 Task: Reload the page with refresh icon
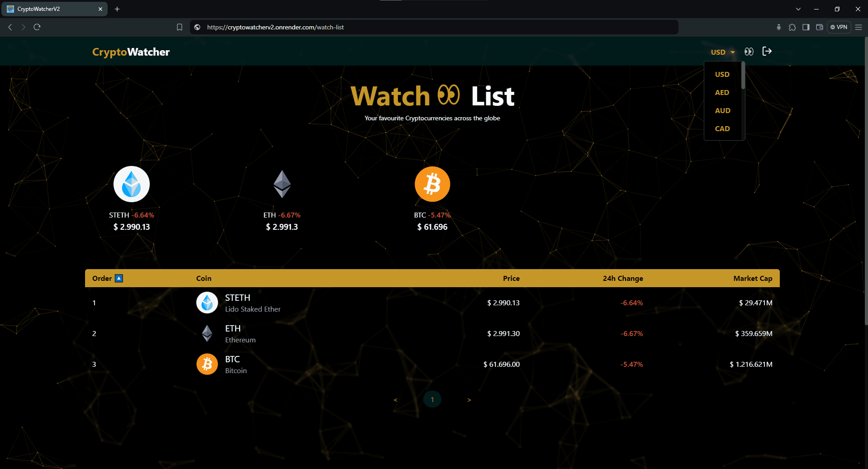(x=37, y=27)
